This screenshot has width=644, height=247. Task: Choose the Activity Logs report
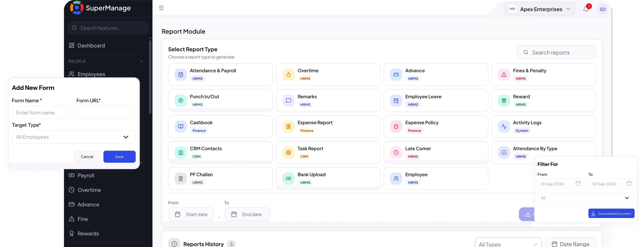click(x=544, y=127)
